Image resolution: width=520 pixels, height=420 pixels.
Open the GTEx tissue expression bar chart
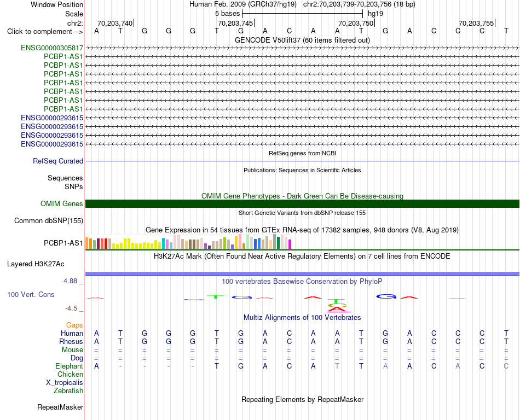[x=188, y=242]
